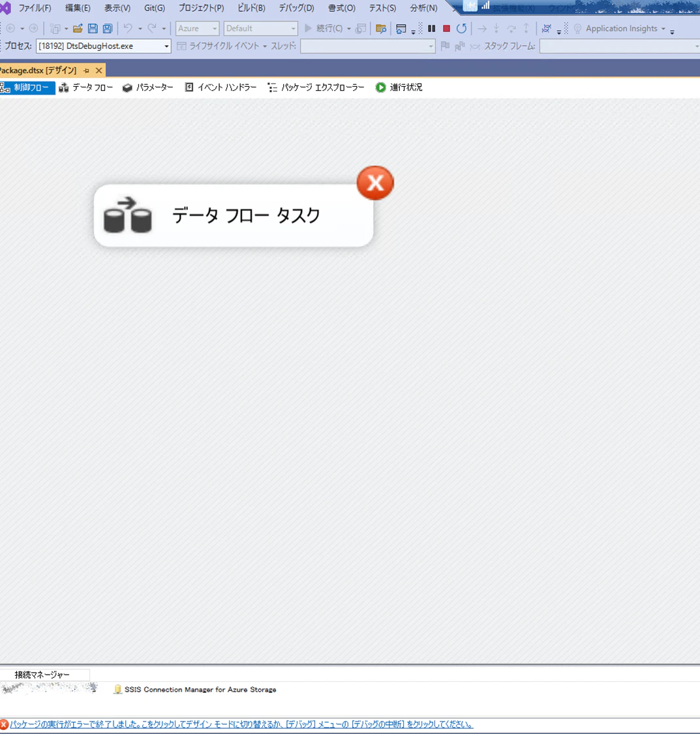Open the Git(G) menu

155,8
